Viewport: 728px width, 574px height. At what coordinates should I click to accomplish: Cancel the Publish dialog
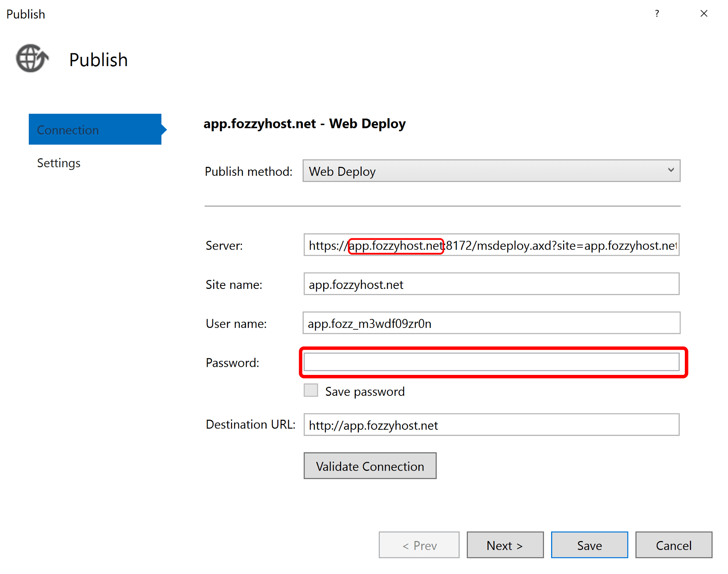(x=674, y=545)
